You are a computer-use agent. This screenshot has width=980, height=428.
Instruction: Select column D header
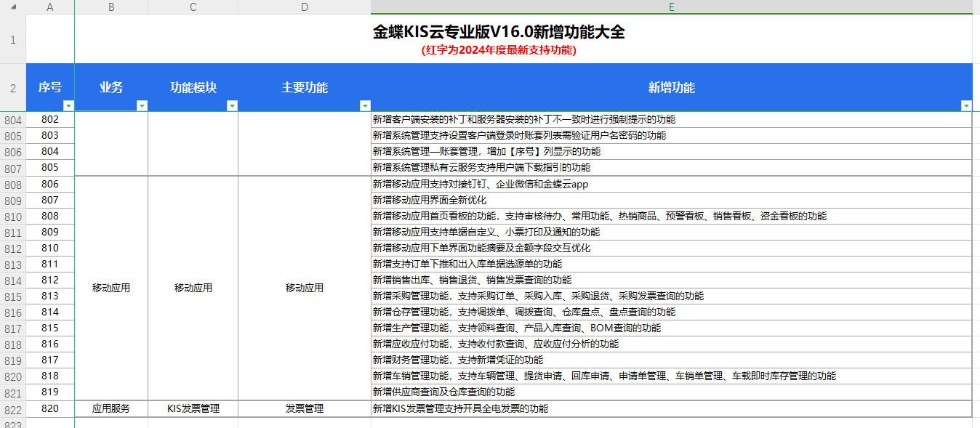pos(305,7)
